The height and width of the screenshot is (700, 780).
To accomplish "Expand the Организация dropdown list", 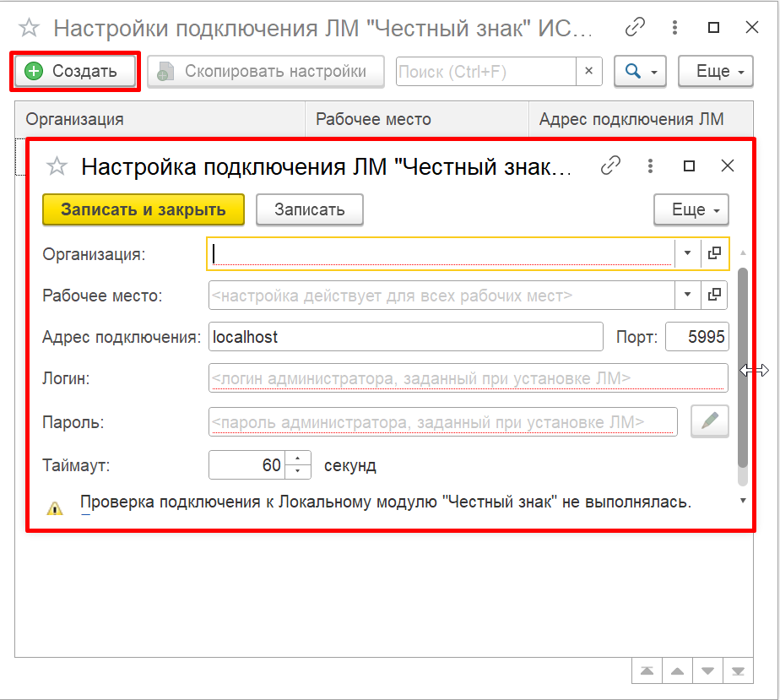I will pos(687,253).
